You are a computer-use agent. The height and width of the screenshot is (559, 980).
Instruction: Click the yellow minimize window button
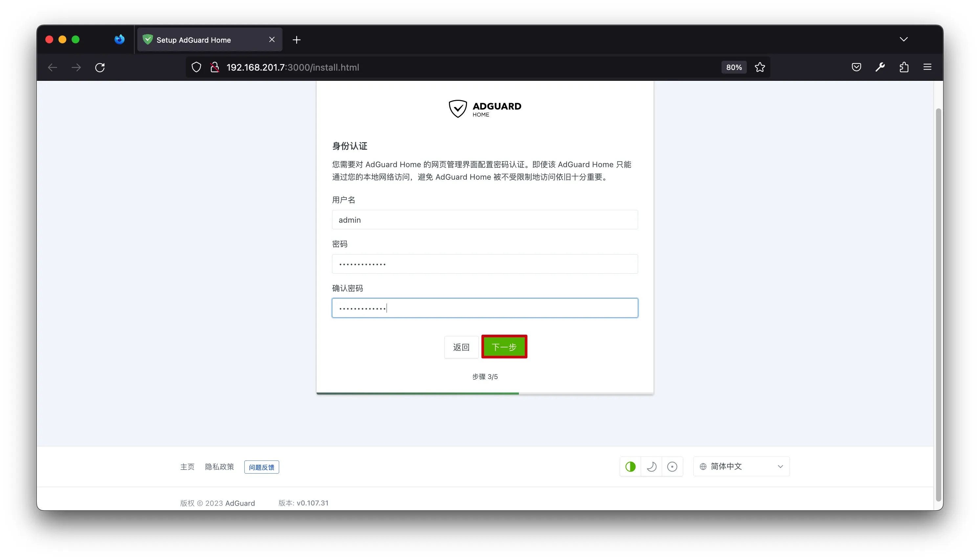(62, 39)
